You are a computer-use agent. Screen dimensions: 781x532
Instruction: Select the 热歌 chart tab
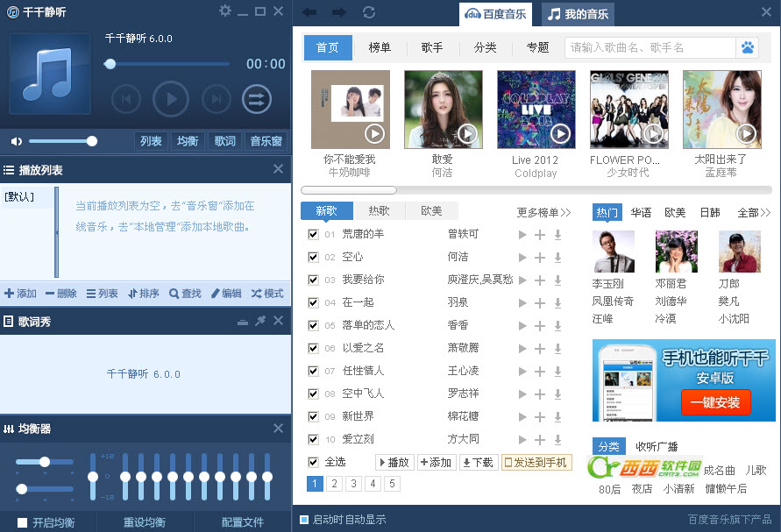379,210
